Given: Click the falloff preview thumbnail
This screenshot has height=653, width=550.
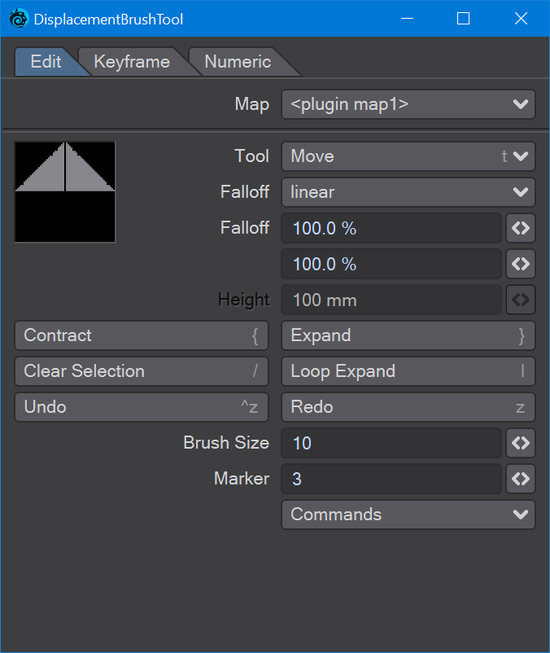Looking at the screenshot, I should tap(65, 192).
